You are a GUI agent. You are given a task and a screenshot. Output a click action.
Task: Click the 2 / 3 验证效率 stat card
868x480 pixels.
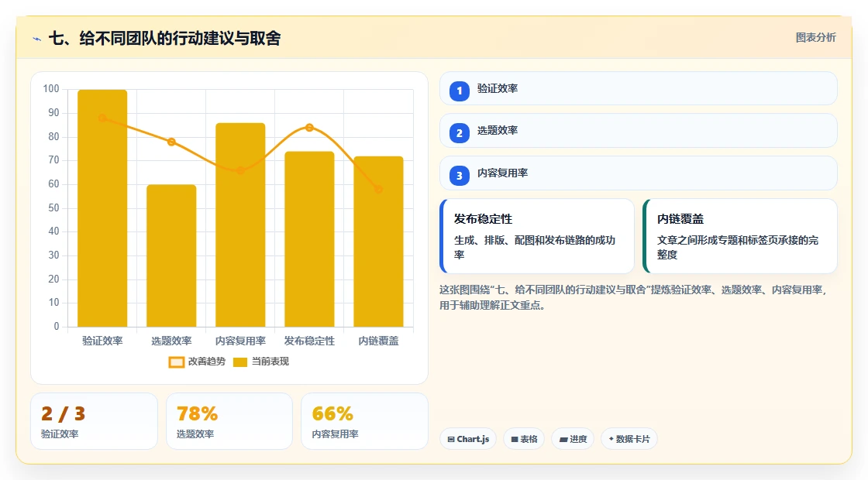(94, 421)
